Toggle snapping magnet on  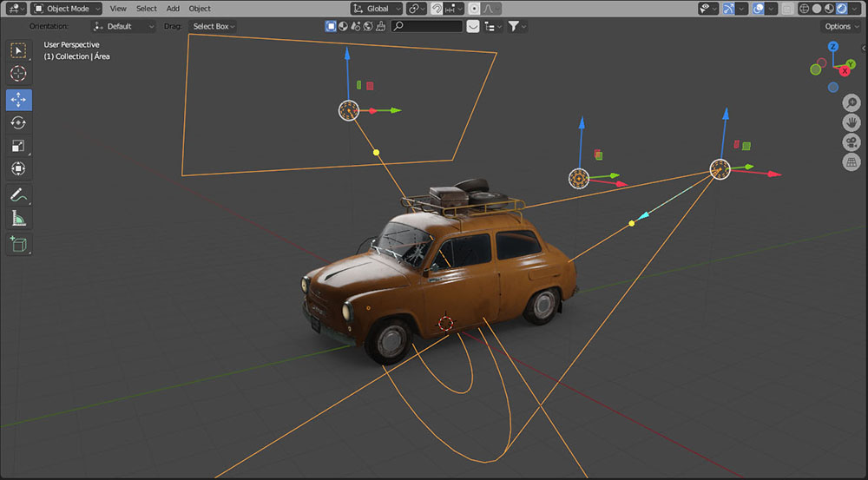[437, 9]
